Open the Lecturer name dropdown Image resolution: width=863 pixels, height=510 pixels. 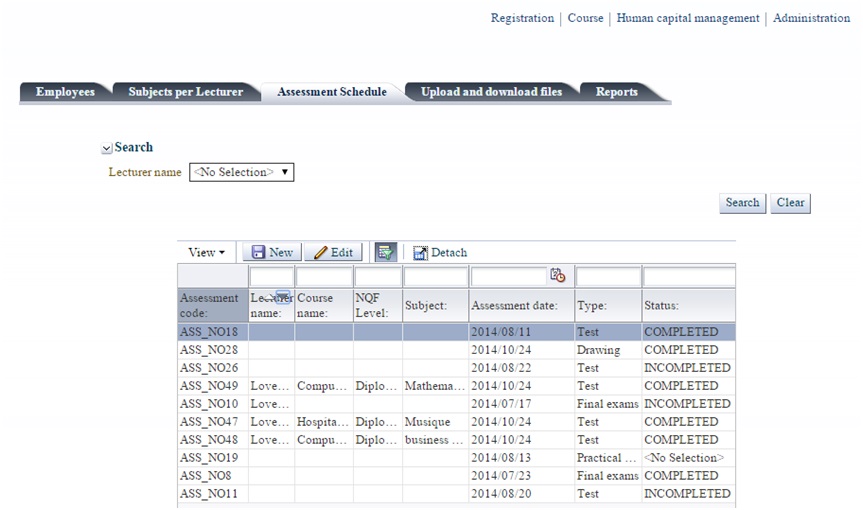(x=241, y=172)
